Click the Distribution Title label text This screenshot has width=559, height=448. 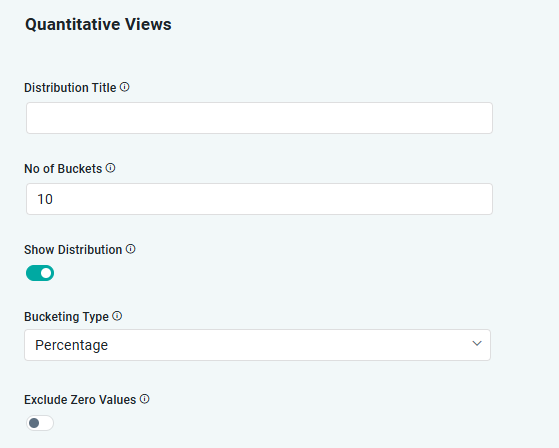70,88
